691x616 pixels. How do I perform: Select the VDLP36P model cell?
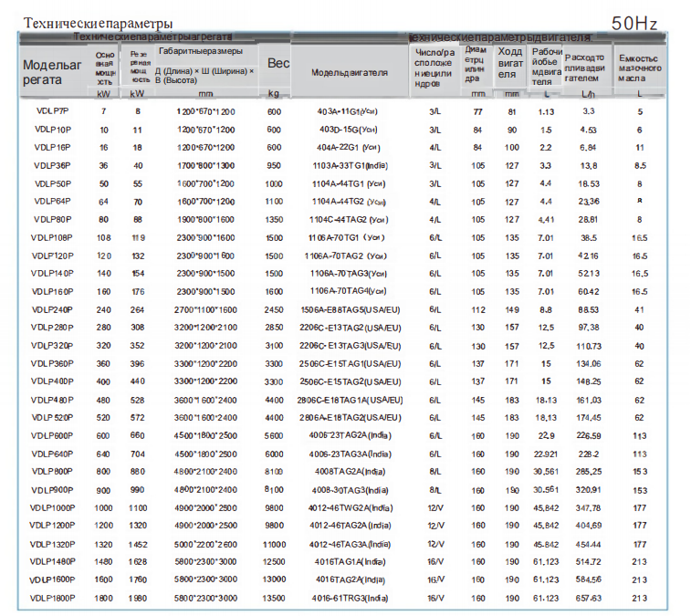52,166
